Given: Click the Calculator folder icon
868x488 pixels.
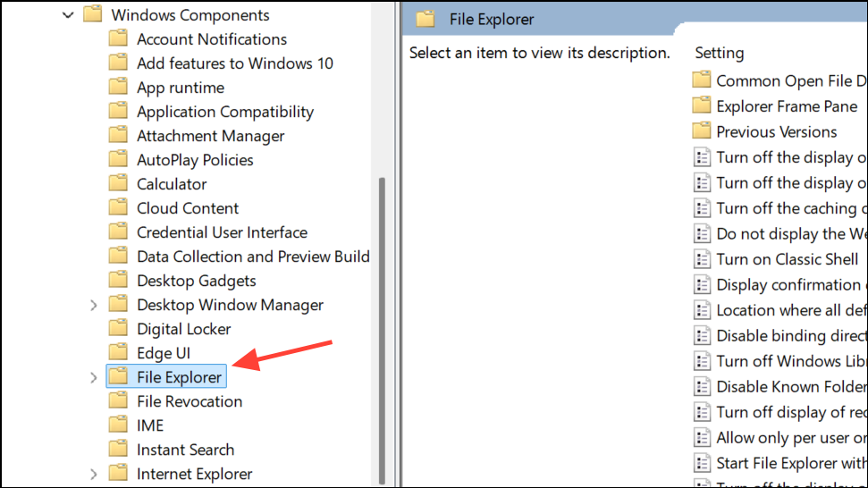Looking at the screenshot, I should pyautogui.click(x=118, y=184).
